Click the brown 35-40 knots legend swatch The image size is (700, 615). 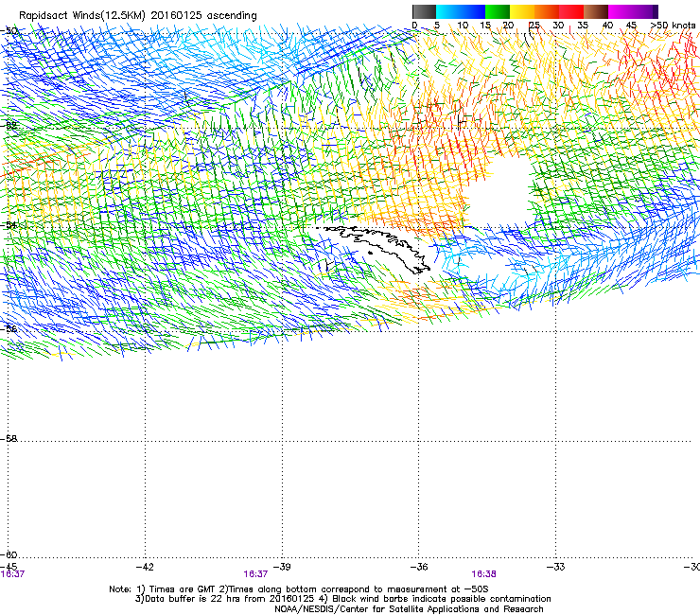596,11
